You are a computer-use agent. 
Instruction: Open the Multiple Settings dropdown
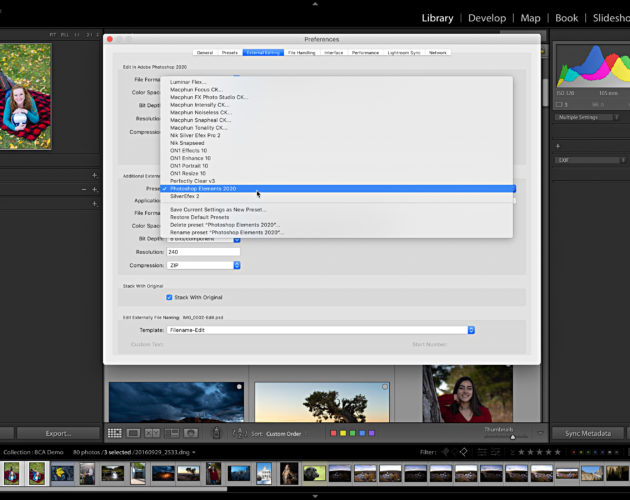587,117
